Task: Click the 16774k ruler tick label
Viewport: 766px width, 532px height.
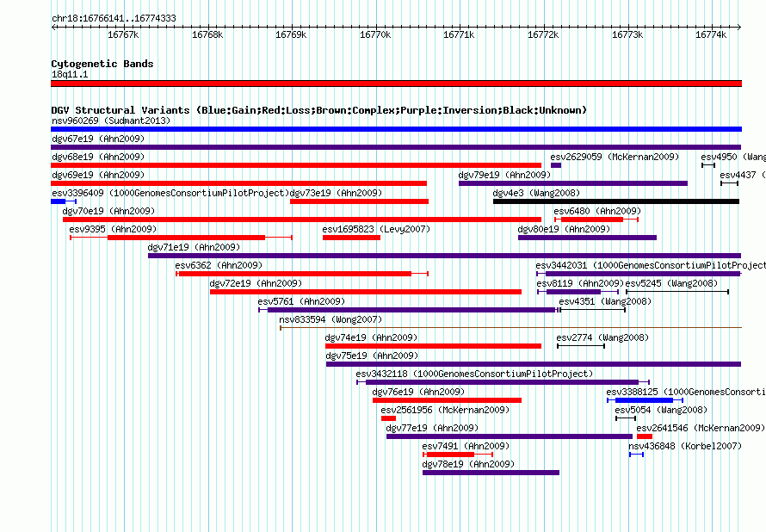Action: [x=711, y=34]
